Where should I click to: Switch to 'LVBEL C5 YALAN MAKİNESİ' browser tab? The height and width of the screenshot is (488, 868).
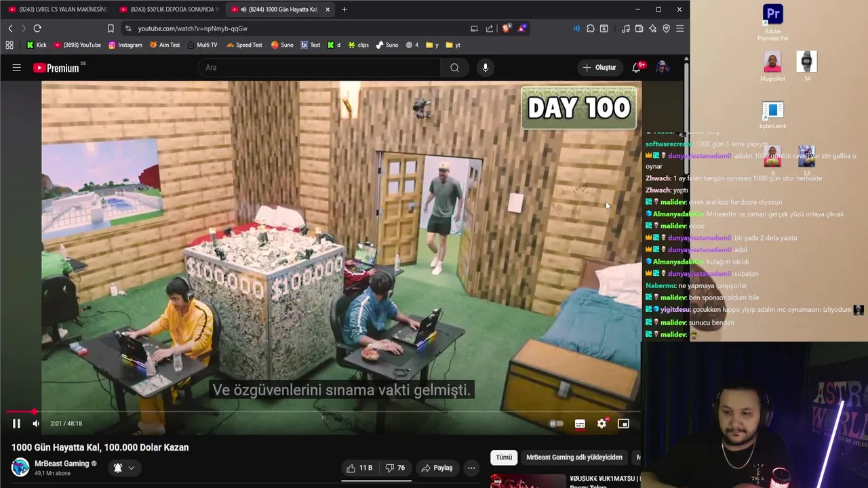click(58, 9)
